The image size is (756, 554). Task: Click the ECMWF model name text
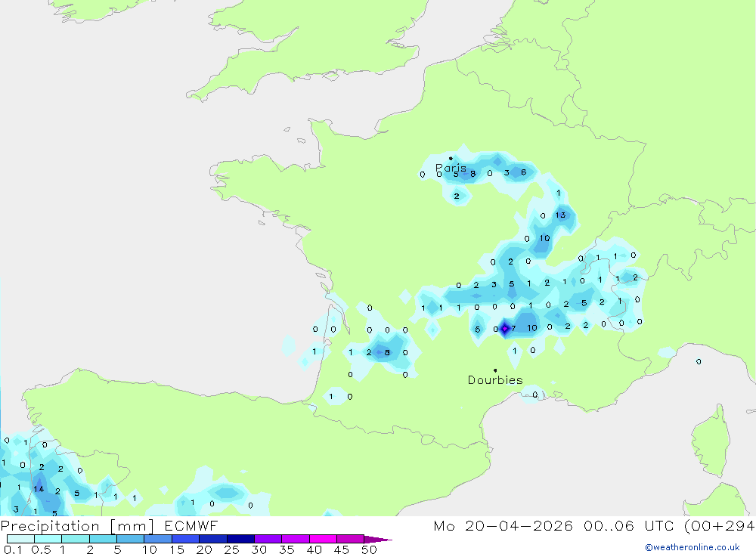tap(191, 525)
